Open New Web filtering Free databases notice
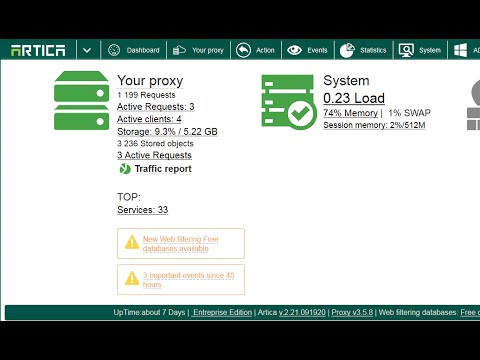The width and height of the screenshot is (480, 360). pyautogui.click(x=180, y=244)
